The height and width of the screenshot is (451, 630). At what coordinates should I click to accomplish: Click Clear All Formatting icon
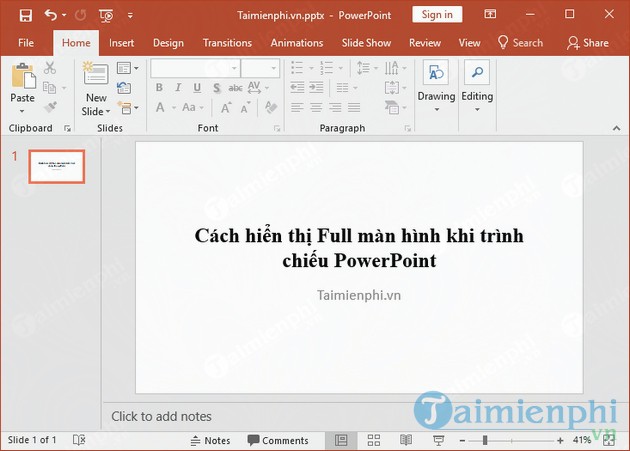[x=271, y=107]
